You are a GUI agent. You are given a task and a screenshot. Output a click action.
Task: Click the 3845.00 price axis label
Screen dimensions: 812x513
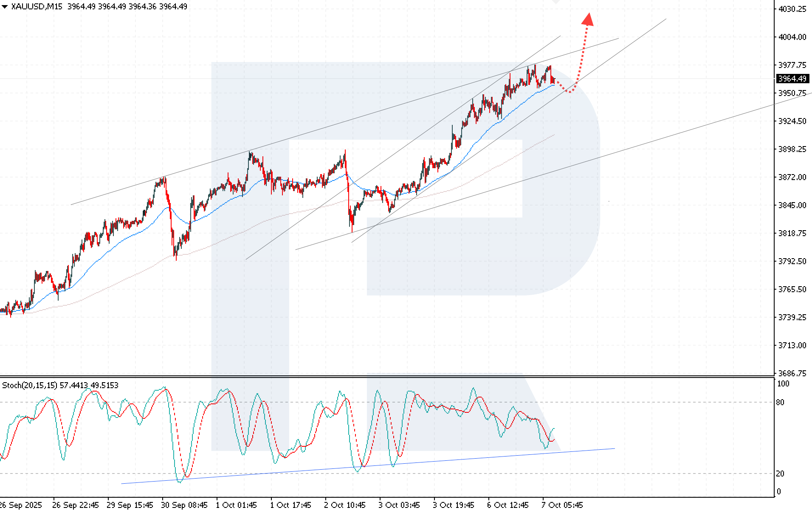792,205
